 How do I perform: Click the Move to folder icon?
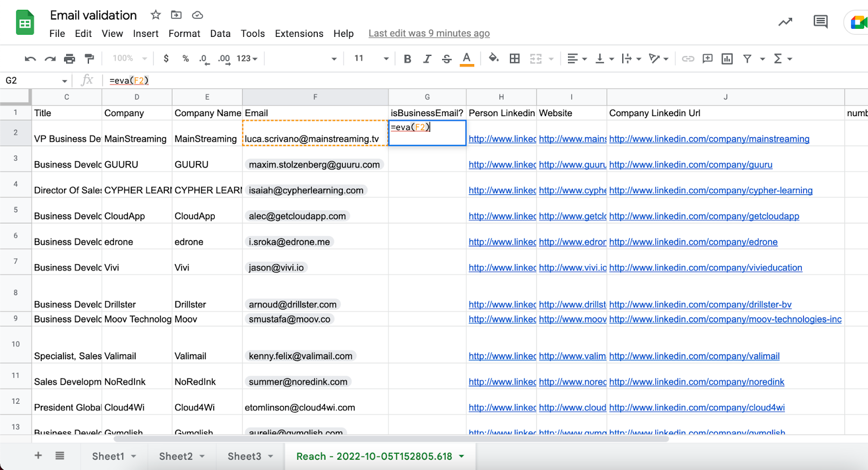click(x=176, y=15)
